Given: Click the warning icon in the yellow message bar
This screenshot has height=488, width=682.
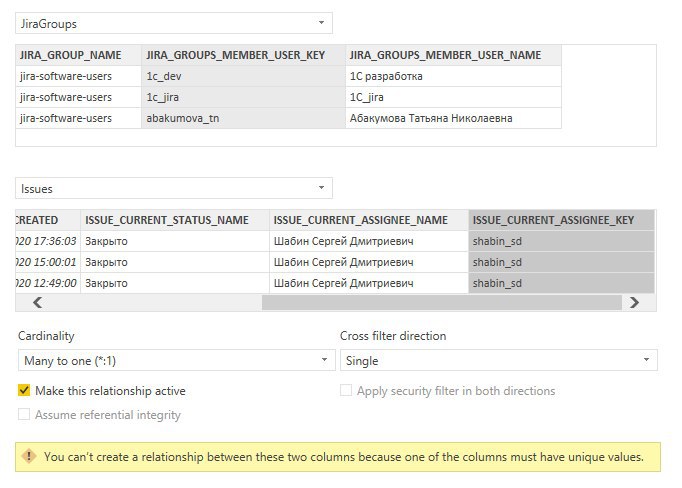Looking at the screenshot, I should coord(29,456).
